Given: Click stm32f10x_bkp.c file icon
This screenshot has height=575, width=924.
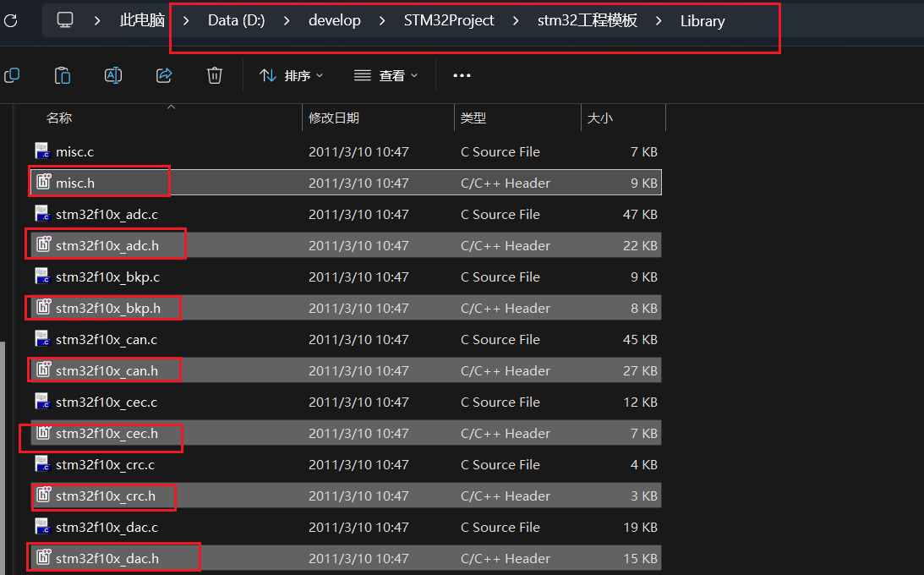Looking at the screenshot, I should [x=42, y=276].
